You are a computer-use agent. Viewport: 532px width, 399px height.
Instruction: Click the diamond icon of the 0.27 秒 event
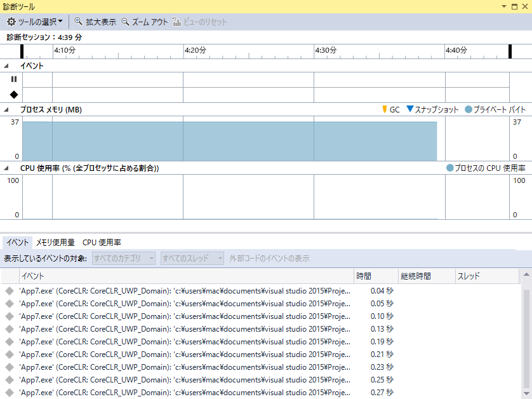[10, 393]
